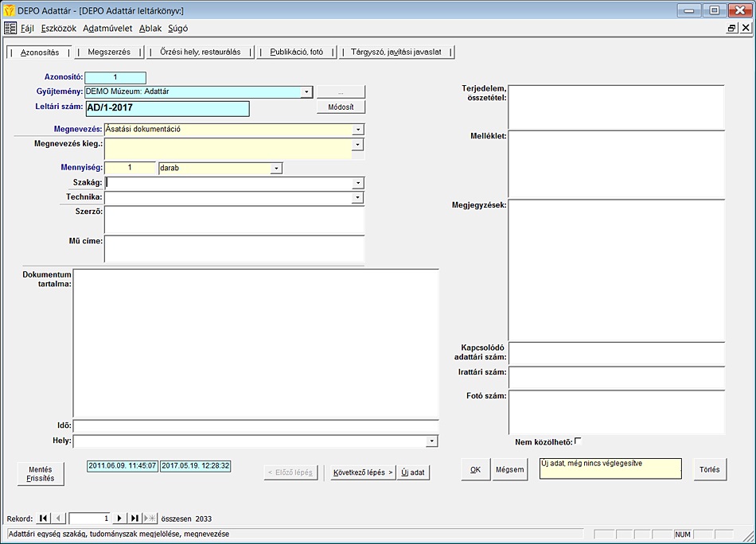This screenshot has height=544, width=756.
Task: Restore the inner document window
Action: click(x=731, y=28)
